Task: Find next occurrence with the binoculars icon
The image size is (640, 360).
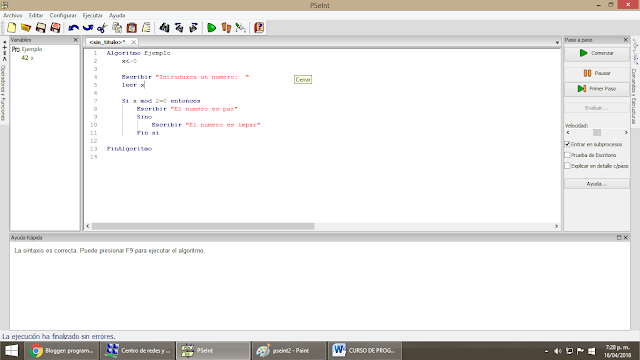Action: 193,28
